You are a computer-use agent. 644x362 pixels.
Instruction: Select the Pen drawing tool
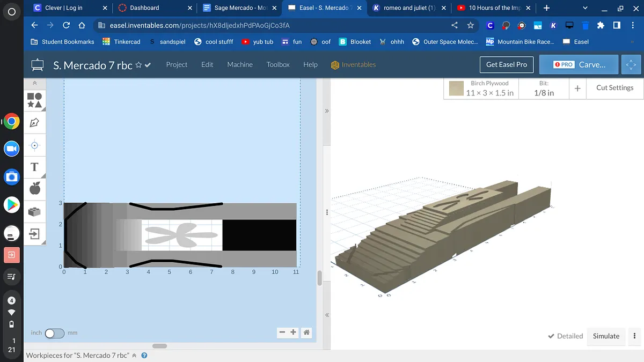(x=34, y=123)
